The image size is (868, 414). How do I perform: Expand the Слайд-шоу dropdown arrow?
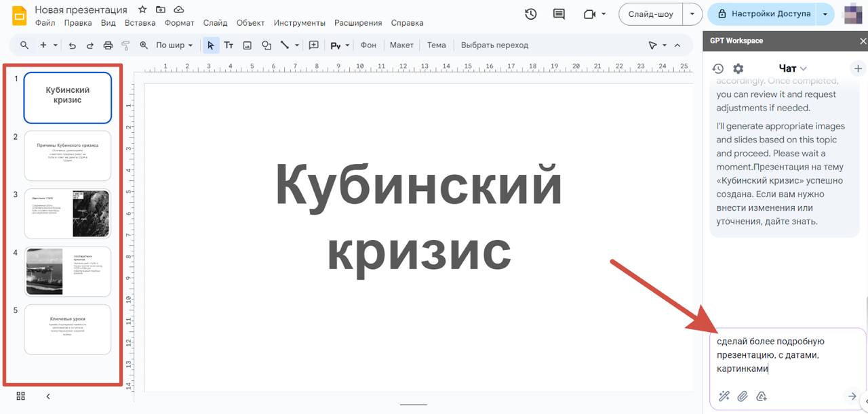692,14
